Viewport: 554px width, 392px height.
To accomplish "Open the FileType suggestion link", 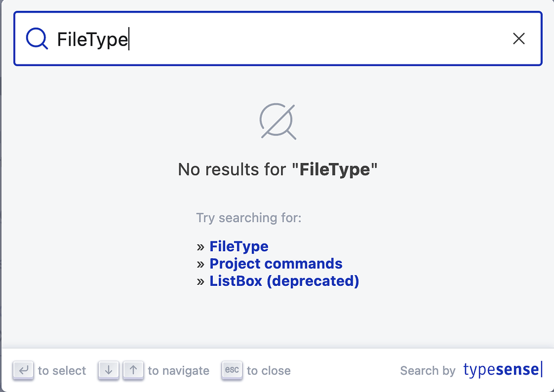I will [x=239, y=246].
